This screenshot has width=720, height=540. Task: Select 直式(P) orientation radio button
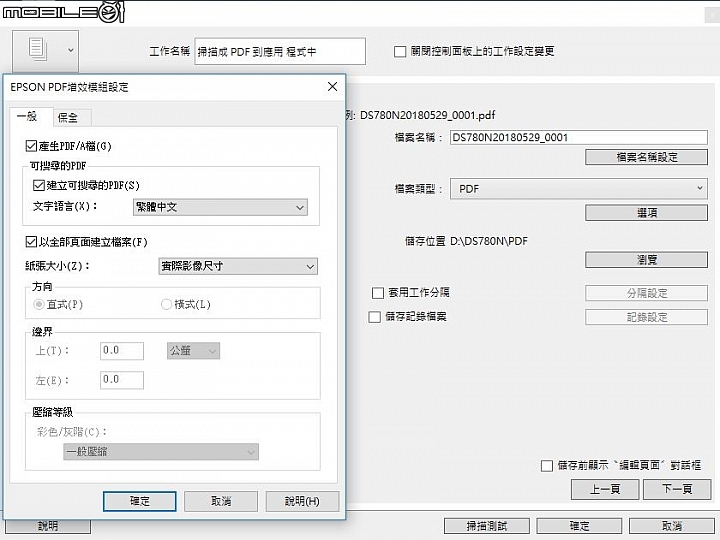[39, 304]
